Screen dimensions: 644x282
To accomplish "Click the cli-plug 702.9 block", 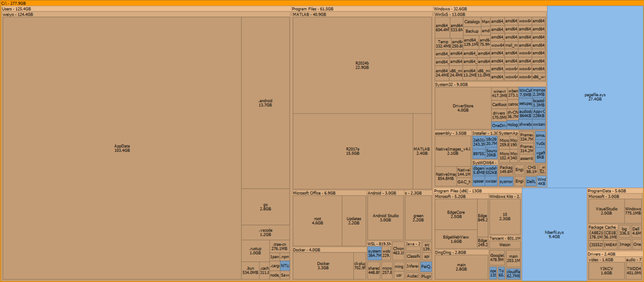I will pyautogui.click(x=360, y=266).
